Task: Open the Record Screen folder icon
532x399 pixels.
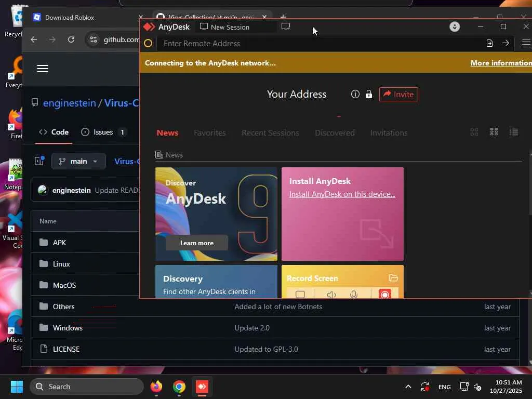Action: click(393, 278)
